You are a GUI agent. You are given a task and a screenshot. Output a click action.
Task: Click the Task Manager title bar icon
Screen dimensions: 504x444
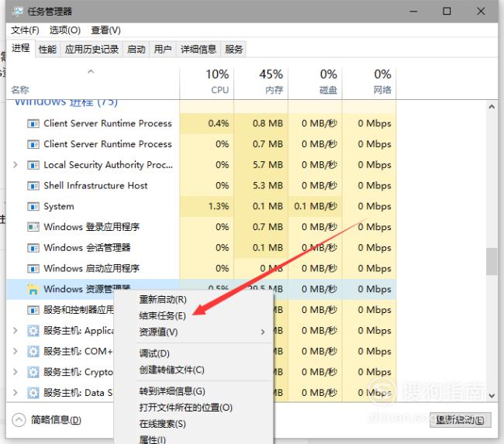17,12
